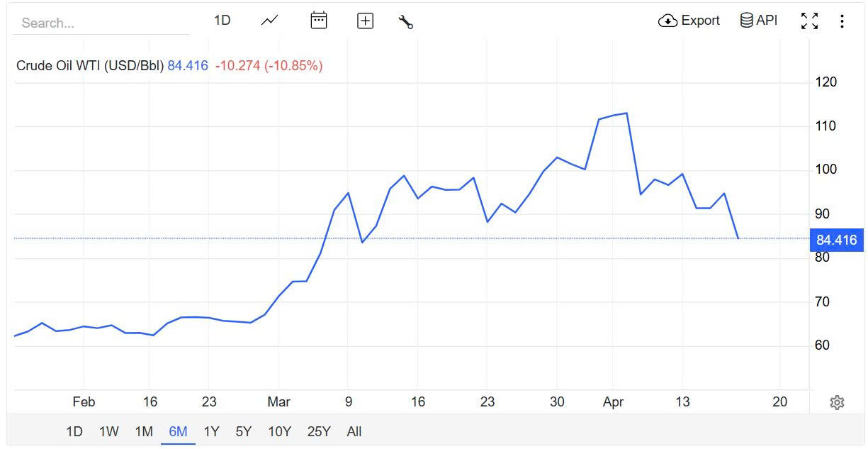Click the compare symbol plus icon
This screenshot has height=449, width=868.
(365, 21)
